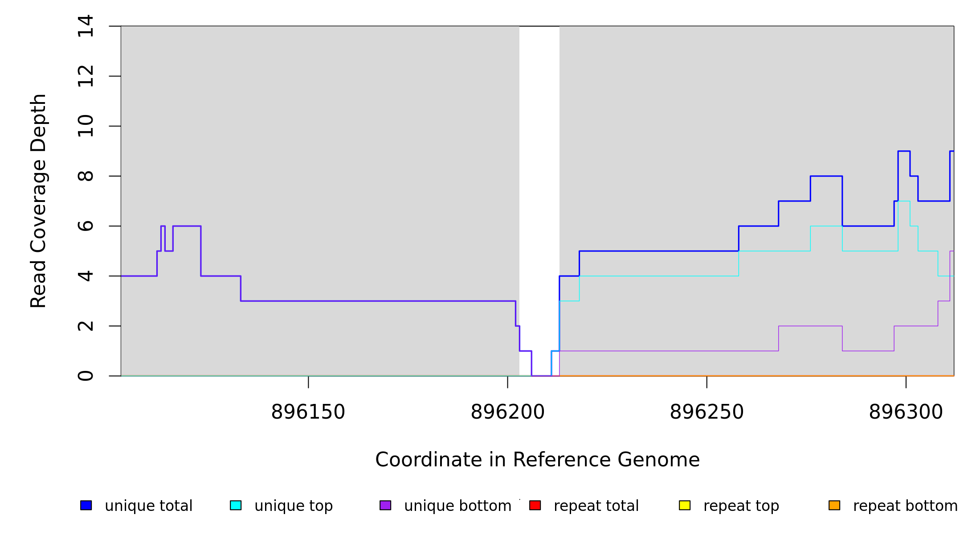Click the x-axis tick label 896150

tap(308, 412)
